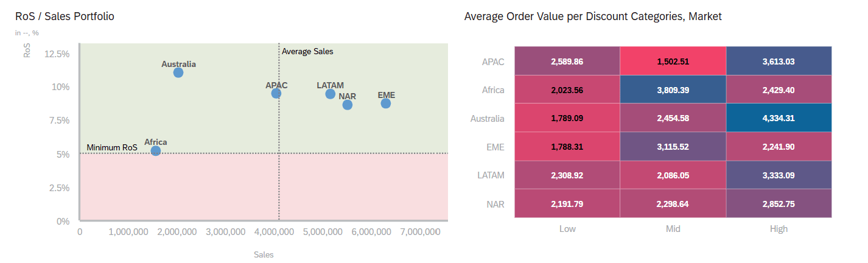Select the LATAM High cell showing 3,333.09
868x263 pixels.
tap(779, 175)
